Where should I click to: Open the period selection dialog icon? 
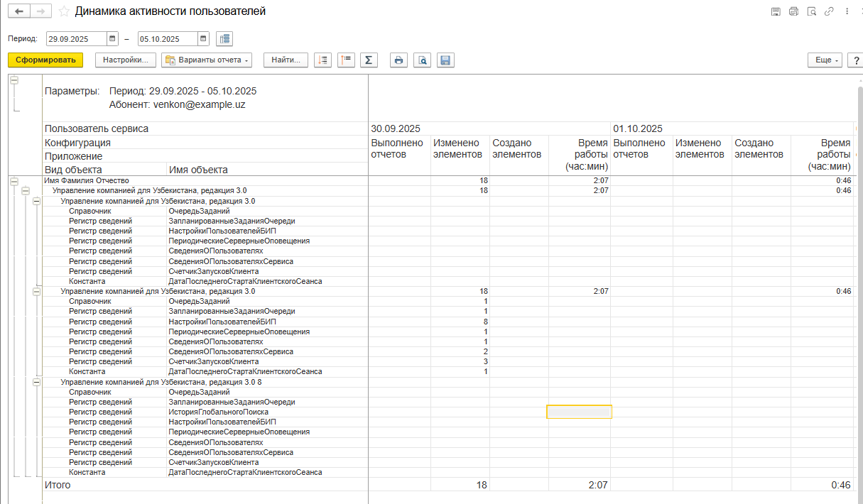[x=224, y=39]
